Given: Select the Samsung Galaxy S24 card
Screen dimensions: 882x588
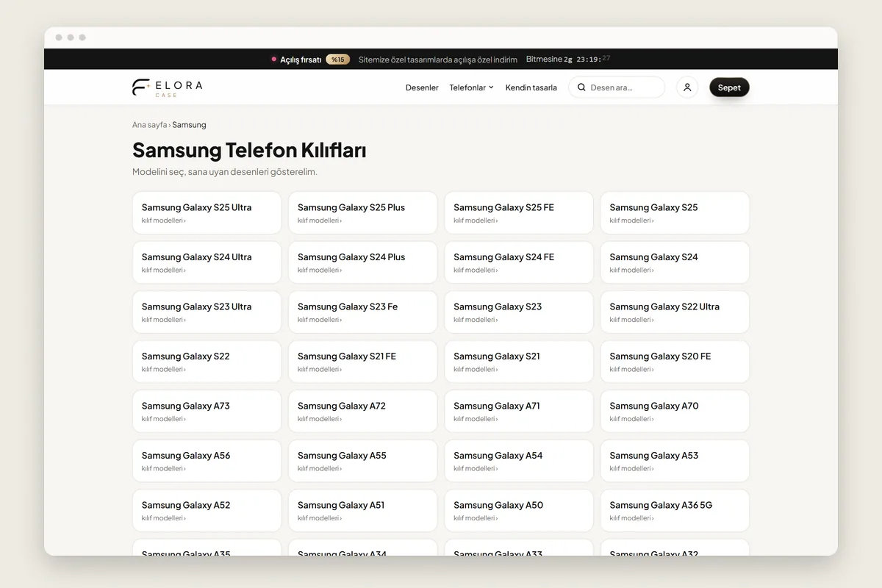Looking at the screenshot, I should (x=675, y=262).
